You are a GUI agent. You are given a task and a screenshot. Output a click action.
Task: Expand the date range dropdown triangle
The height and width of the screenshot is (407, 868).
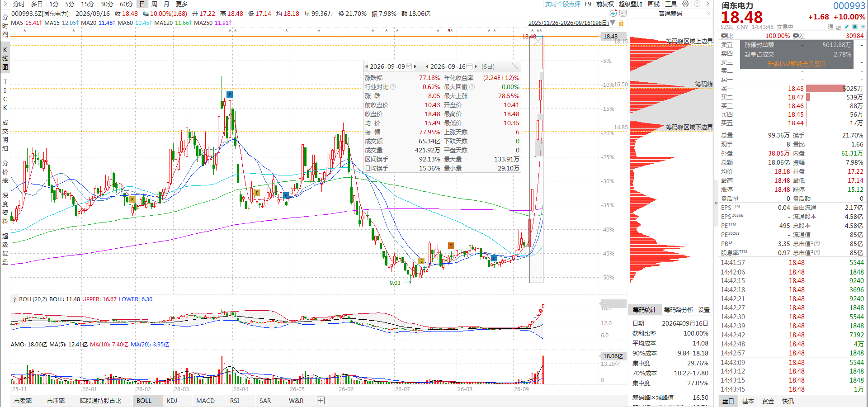(613, 23)
